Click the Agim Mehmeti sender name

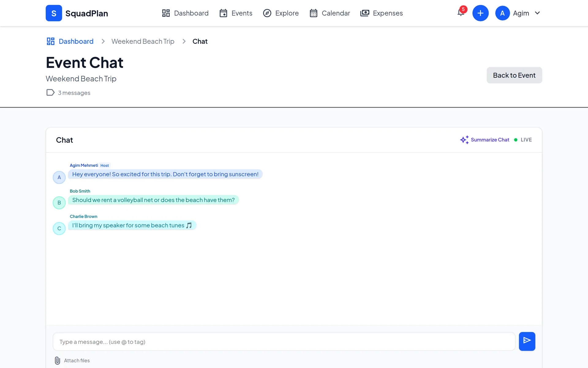click(84, 165)
